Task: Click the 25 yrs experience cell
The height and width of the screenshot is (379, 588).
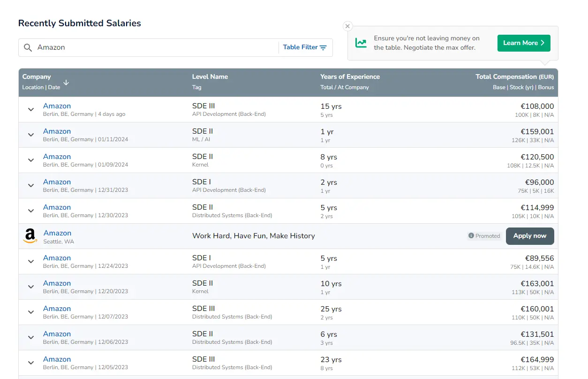Action: click(x=331, y=309)
